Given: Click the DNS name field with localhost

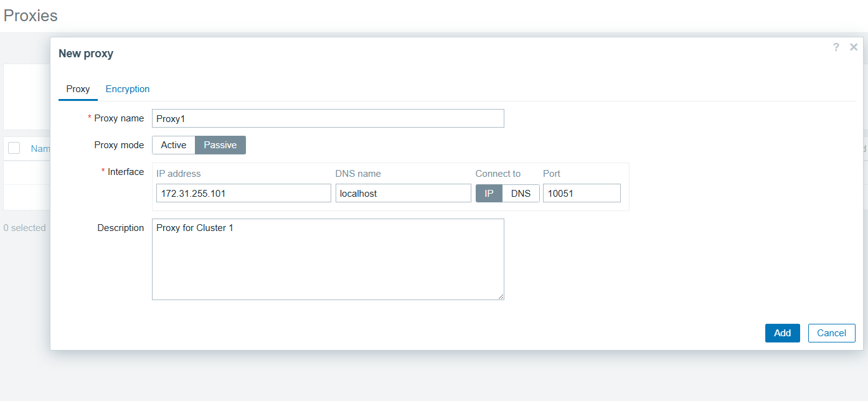Looking at the screenshot, I should click(x=403, y=194).
